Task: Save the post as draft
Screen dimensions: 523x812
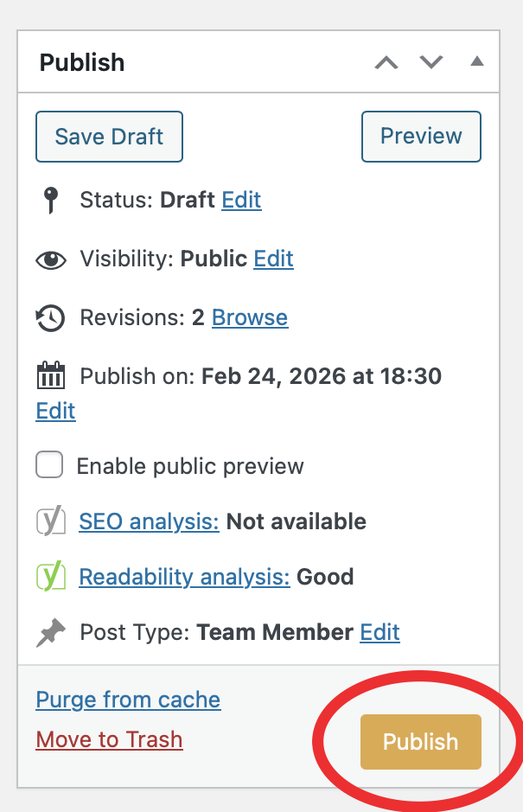Action: point(109,137)
